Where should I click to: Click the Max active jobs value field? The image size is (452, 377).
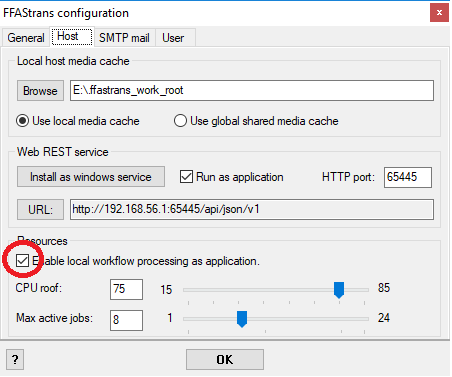126,320
